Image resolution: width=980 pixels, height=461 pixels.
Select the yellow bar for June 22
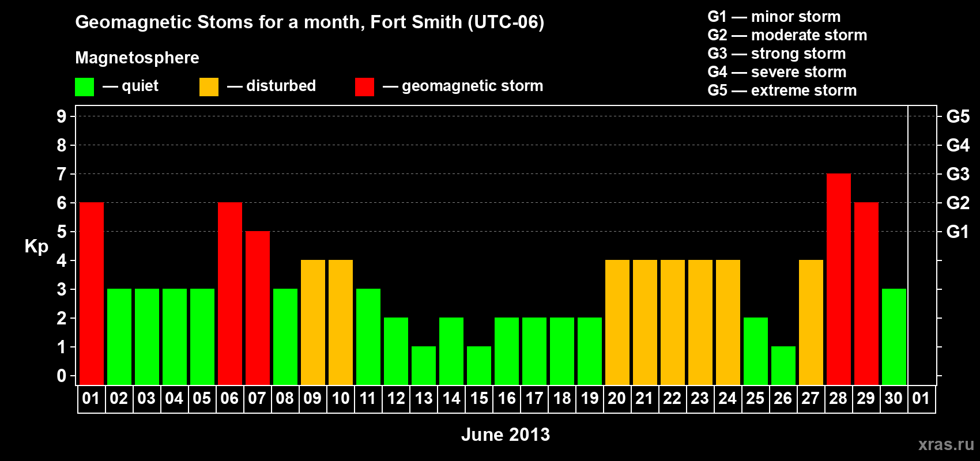click(x=673, y=322)
